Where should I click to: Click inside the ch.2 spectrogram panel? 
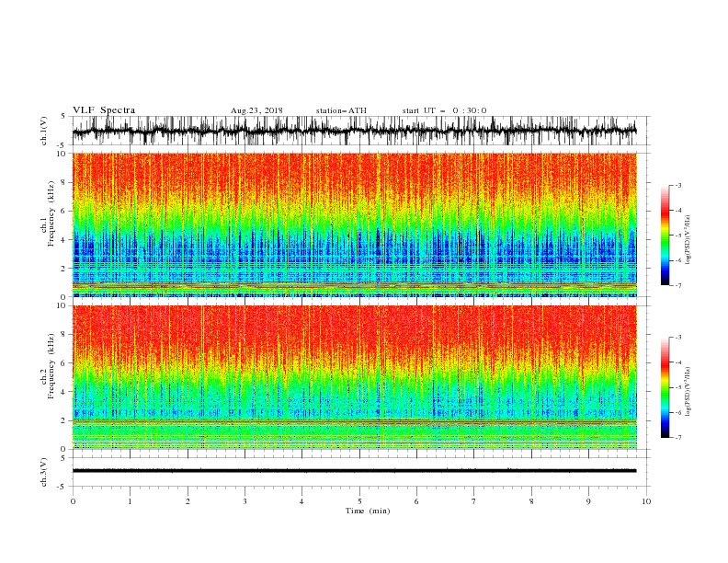(x=355, y=377)
